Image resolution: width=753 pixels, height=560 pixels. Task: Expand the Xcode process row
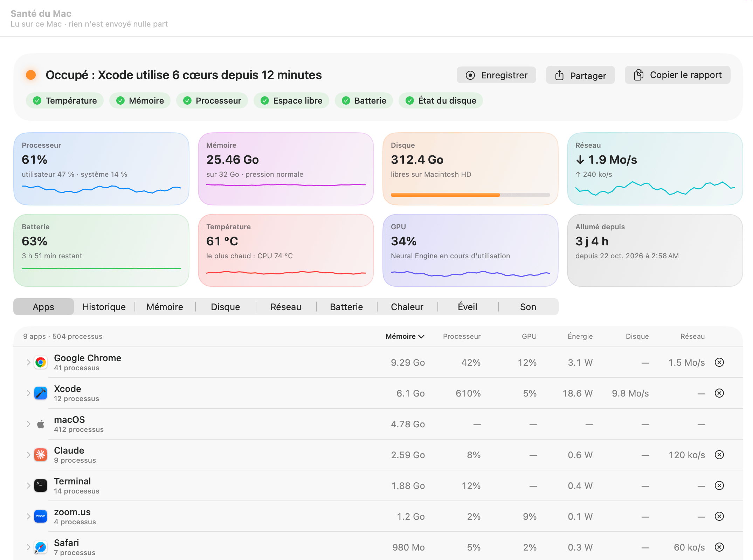[x=28, y=393]
